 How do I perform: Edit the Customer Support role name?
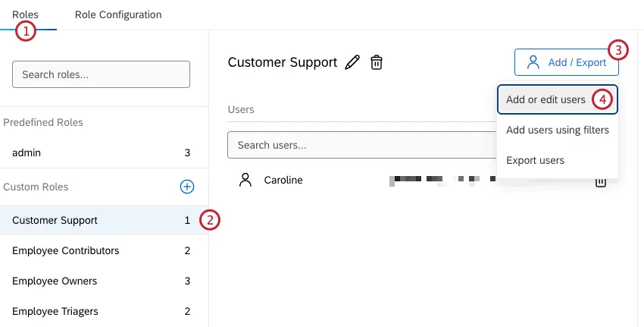(352, 63)
